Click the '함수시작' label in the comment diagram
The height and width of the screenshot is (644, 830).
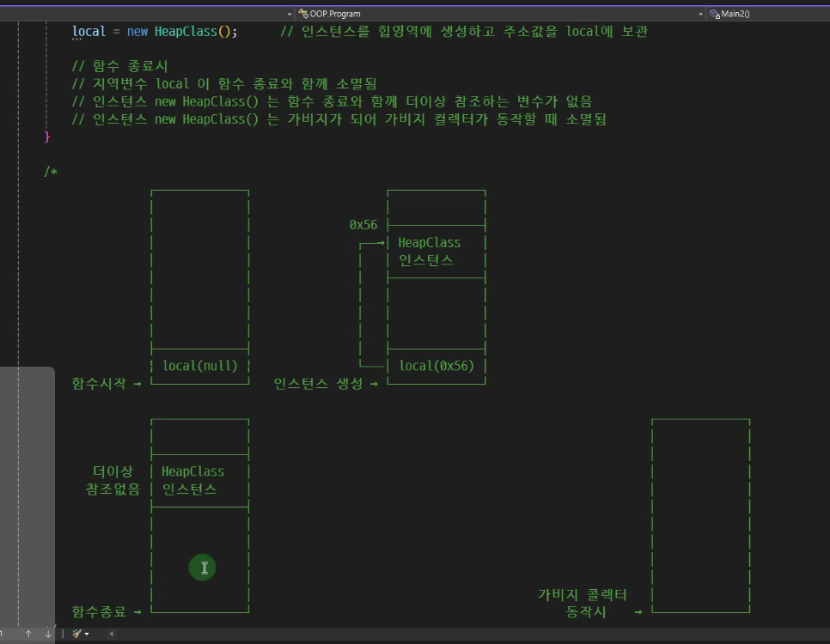pos(99,383)
